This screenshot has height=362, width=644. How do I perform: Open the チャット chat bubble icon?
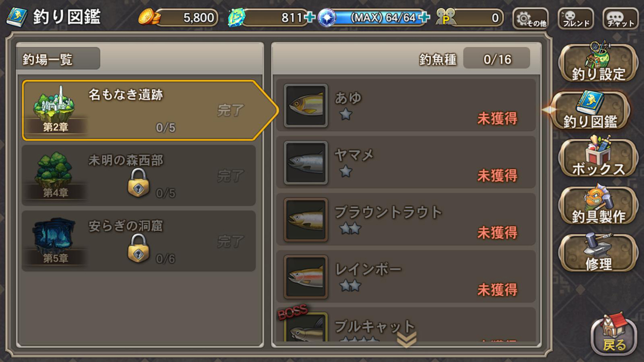(x=620, y=19)
